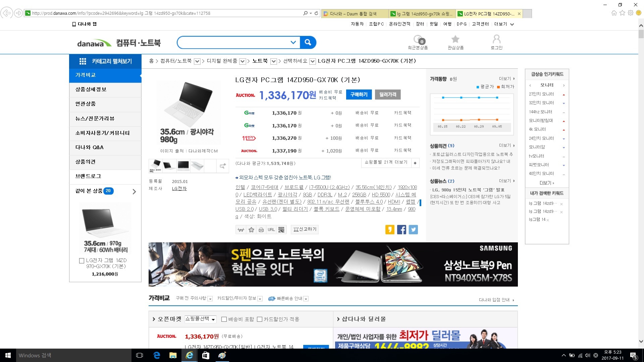Remove first searched keyword lg 그램 14zd9

coord(561,204)
